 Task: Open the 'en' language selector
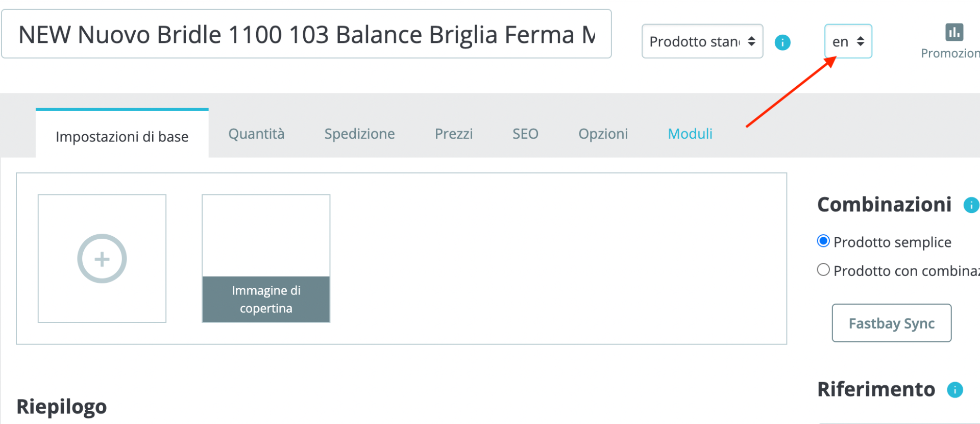pyautogui.click(x=848, y=41)
